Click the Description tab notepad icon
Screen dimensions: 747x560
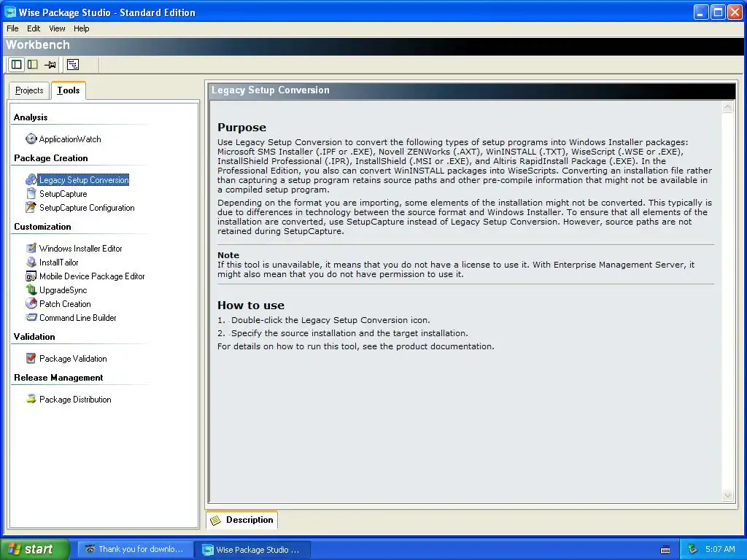click(216, 520)
